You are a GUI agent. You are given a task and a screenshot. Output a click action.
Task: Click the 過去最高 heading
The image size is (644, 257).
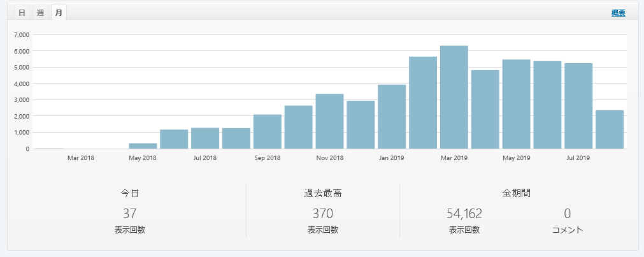pos(323,193)
